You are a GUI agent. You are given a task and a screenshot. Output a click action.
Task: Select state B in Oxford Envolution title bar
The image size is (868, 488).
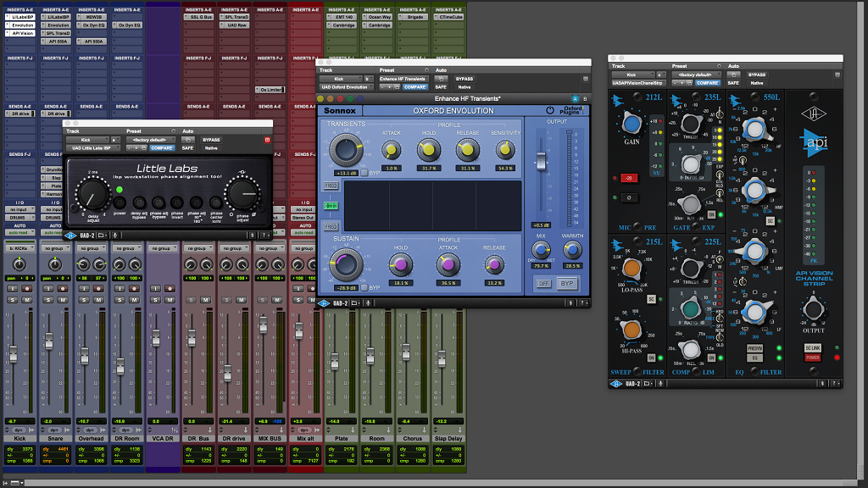coord(585,98)
